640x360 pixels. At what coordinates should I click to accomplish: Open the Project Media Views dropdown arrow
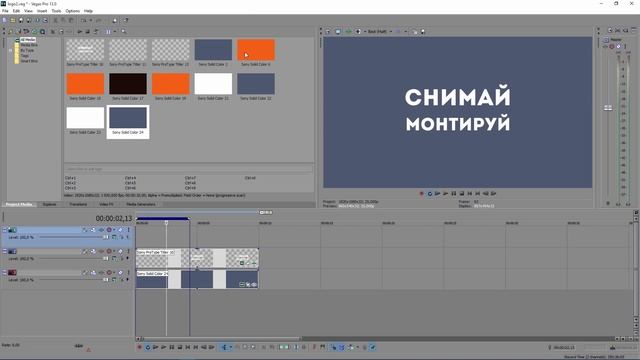click(115, 31)
